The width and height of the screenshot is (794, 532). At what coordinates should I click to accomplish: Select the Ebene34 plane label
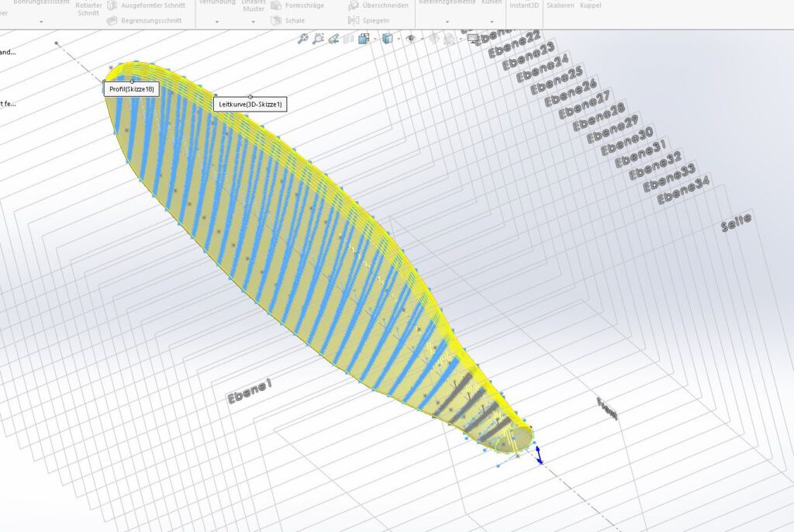pos(683,190)
